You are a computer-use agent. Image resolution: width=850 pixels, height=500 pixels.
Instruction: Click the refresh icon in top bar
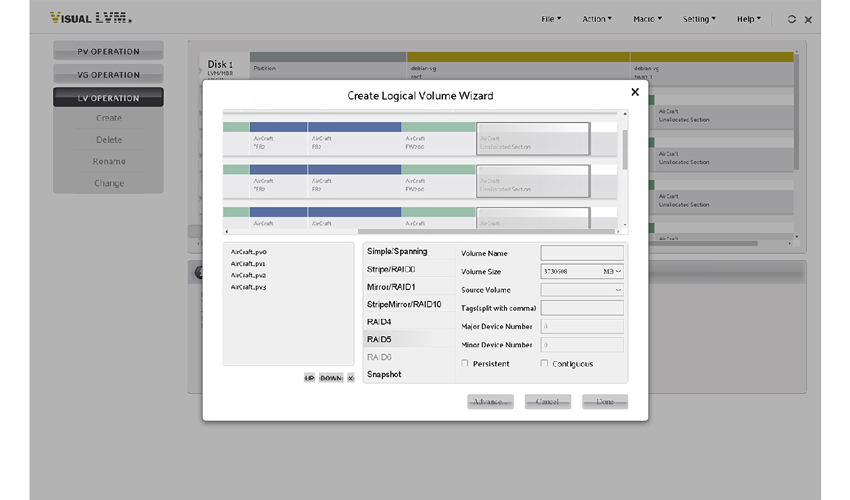coord(792,19)
